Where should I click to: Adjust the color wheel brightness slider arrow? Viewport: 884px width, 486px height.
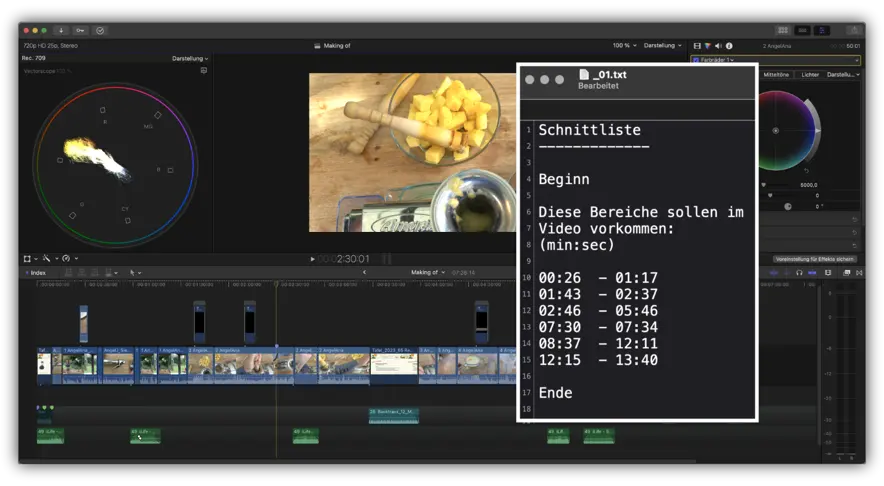coord(817,131)
